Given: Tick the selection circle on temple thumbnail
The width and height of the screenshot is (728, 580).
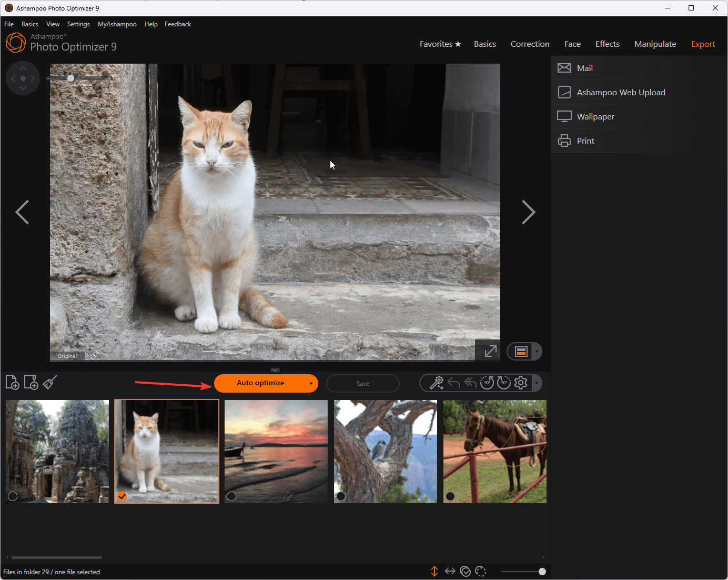Looking at the screenshot, I should 13,496.
